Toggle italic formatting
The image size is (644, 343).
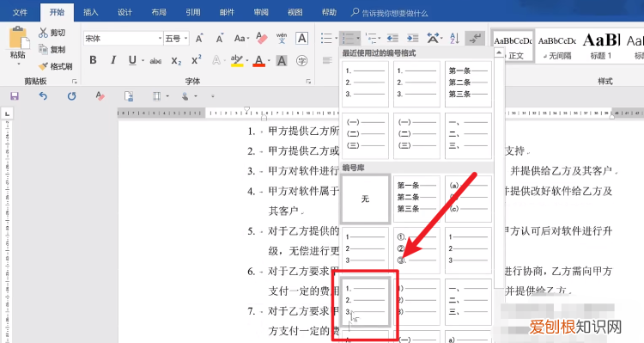[113, 60]
